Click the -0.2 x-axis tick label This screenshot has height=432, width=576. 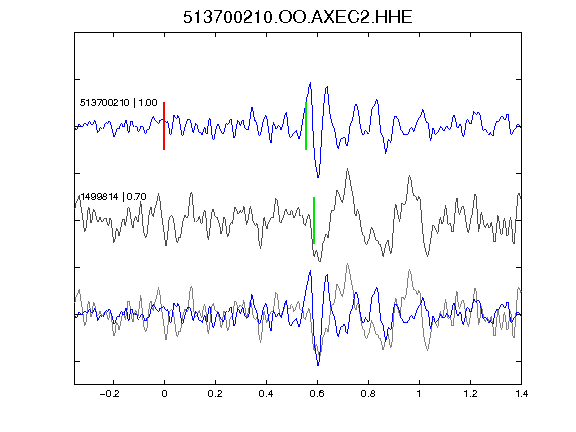pyautogui.click(x=109, y=394)
